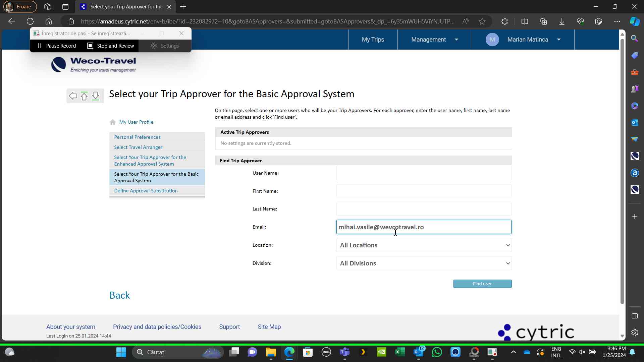The height and width of the screenshot is (362, 644).
Task: Click the jump-to-bottom arrow icon
Action: (96, 96)
